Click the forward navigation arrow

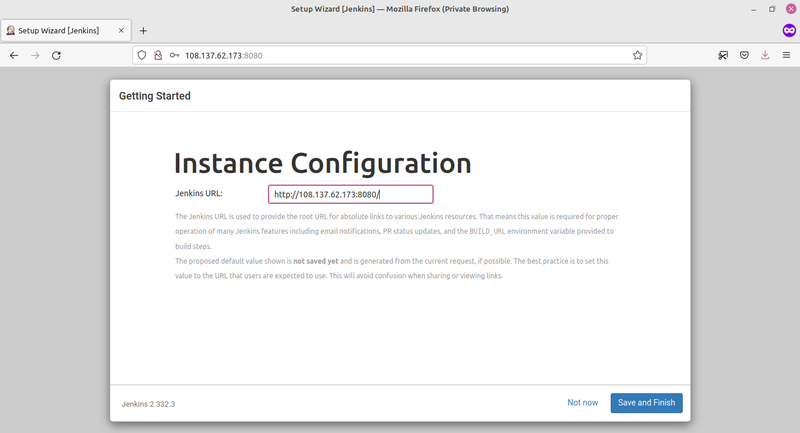(x=35, y=56)
